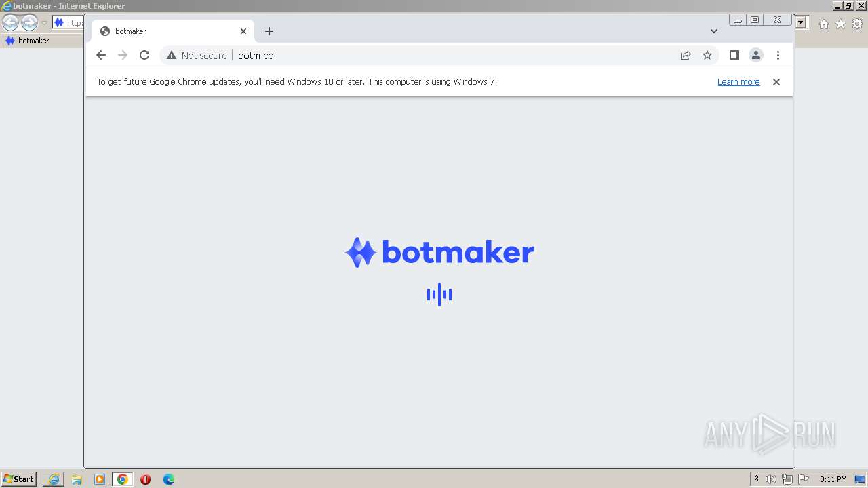
Task: Open Internet Explorer's recent pages dropdown arrow
Action: click(44, 23)
